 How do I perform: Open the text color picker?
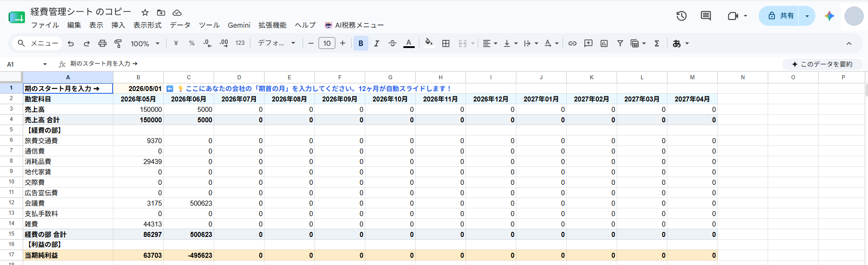[x=409, y=43]
